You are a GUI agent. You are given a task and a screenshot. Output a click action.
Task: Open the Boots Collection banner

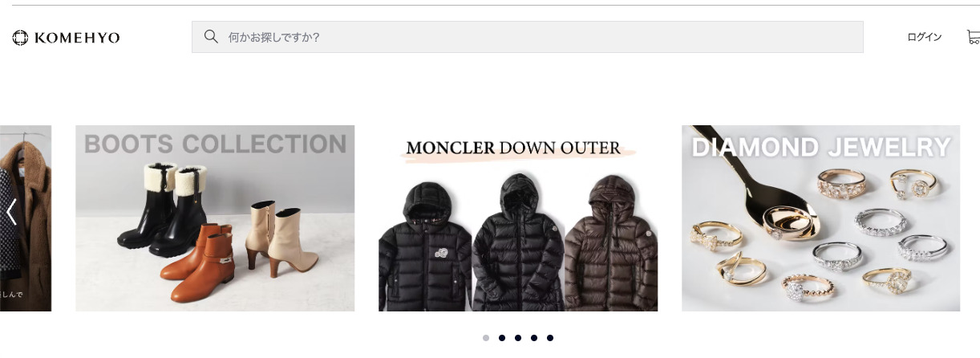tap(215, 218)
